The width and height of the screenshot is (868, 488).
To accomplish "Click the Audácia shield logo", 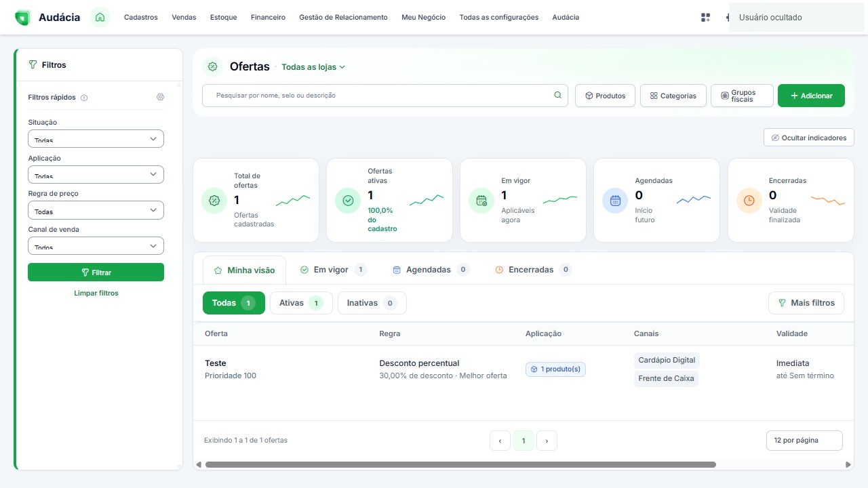I will pyautogui.click(x=22, y=18).
